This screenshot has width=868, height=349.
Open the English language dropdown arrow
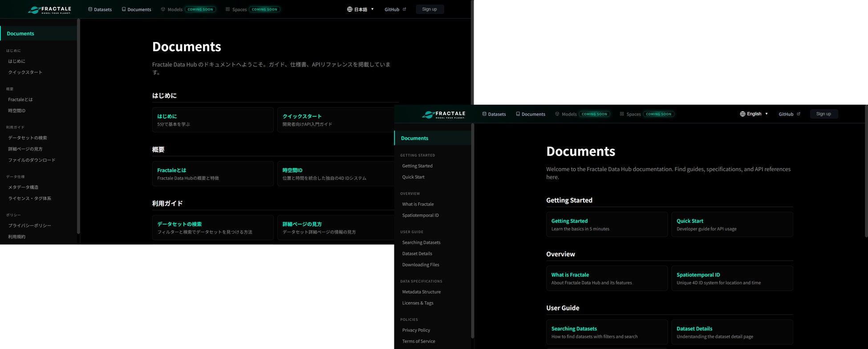tap(767, 114)
